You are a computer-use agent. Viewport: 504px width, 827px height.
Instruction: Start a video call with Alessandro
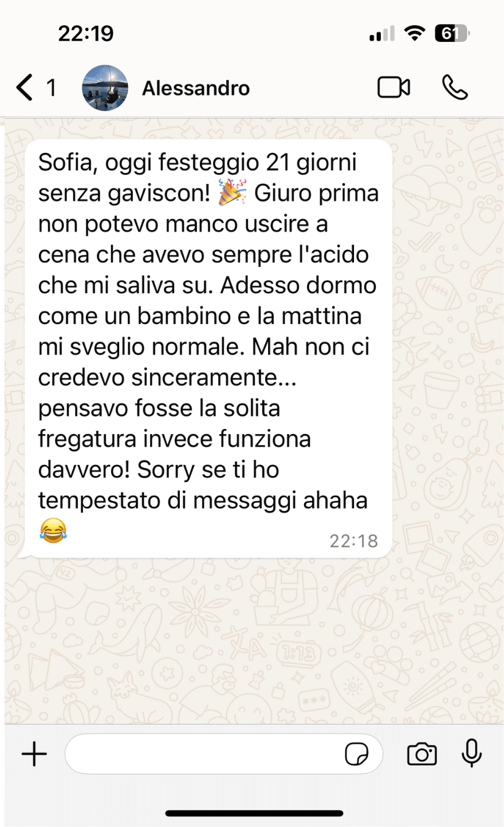(x=394, y=88)
